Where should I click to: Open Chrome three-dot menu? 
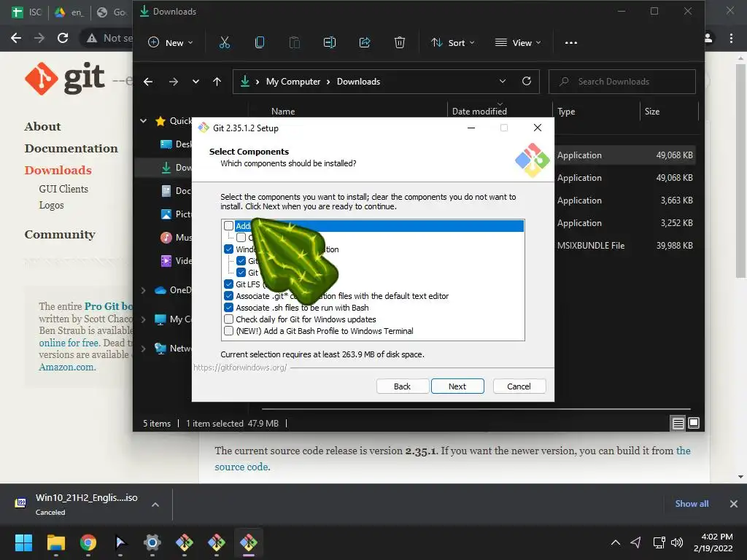pyautogui.click(x=731, y=38)
